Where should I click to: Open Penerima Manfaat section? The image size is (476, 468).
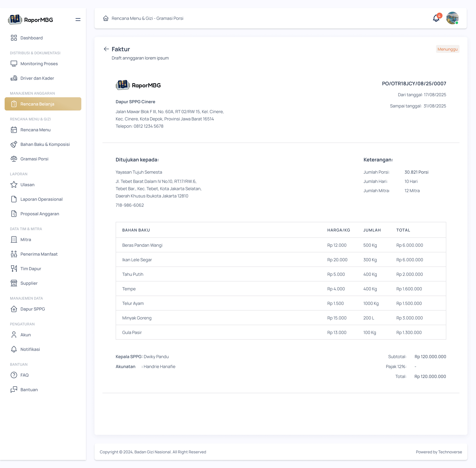pos(39,254)
